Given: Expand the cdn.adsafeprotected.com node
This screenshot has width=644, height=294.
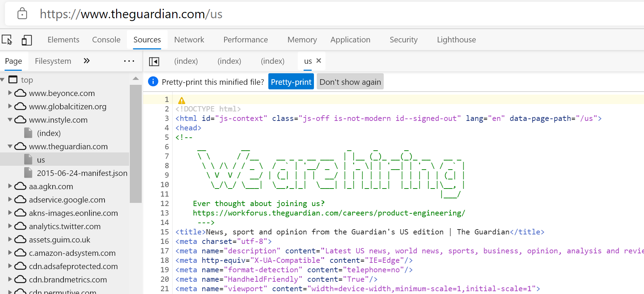Looking at the screenshot, I should click(10, 266).
